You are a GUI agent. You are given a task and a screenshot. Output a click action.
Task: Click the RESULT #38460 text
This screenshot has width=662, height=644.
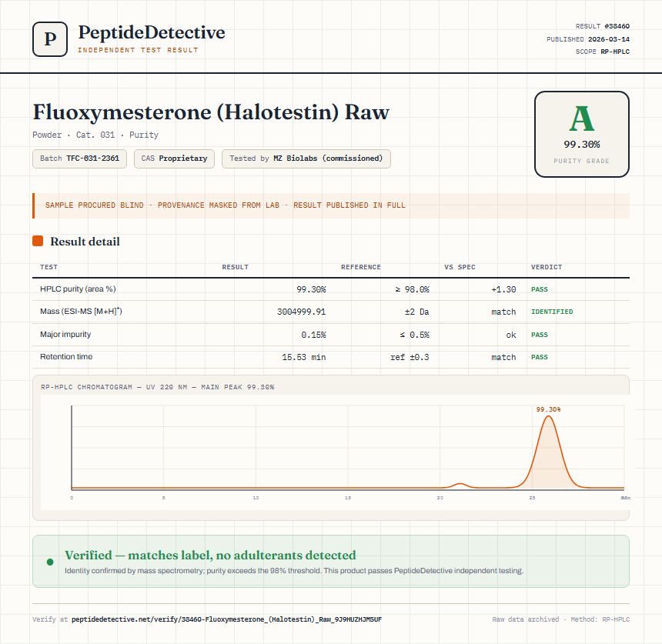point(603,26)
